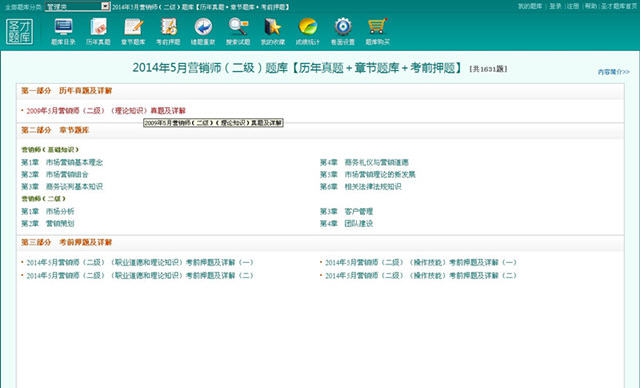This screenshot has height=388, width=641.
Task: Click 第一部分 历年真题及详解 header
Action: (x=67, y=91)
